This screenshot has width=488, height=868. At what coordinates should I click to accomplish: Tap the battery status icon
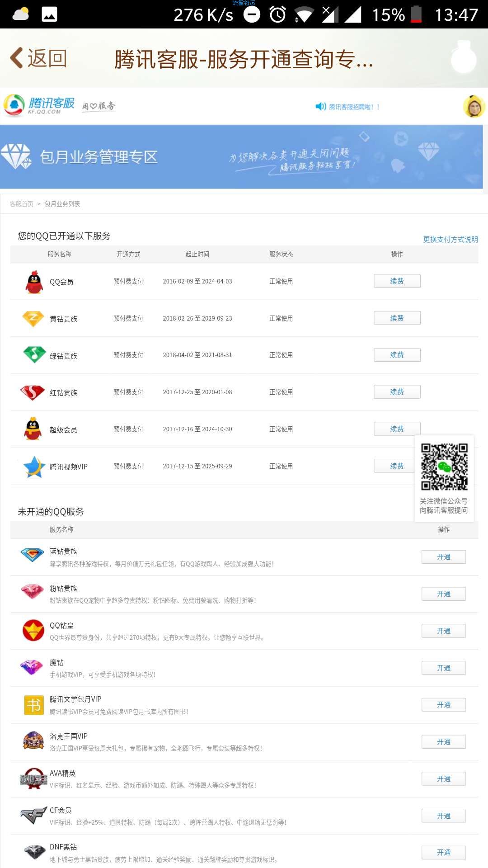(x=416, y=14)
